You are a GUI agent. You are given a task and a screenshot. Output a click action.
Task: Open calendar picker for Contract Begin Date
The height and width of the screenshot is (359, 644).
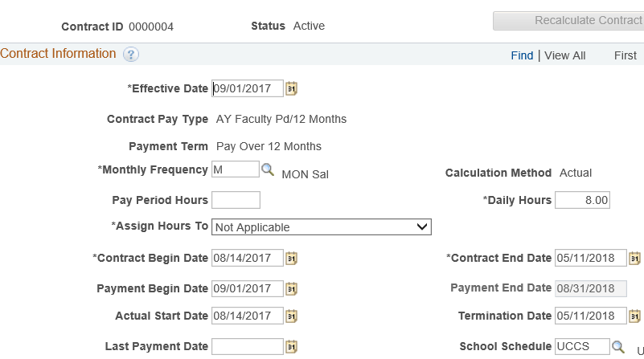tap(291, 259)
